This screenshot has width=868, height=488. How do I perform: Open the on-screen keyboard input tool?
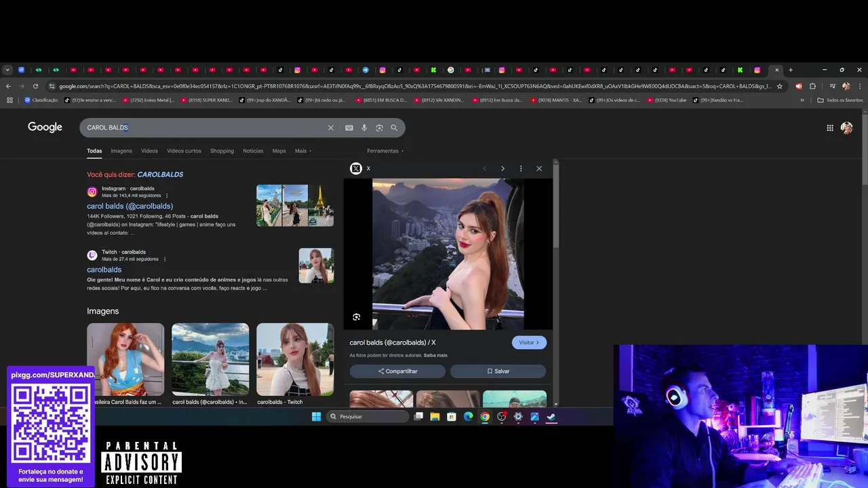349,127
